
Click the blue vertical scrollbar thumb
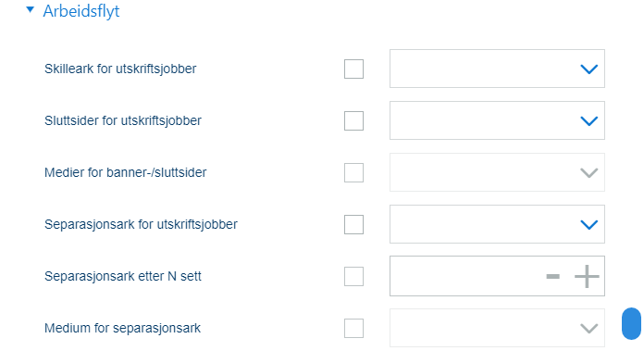coord(631,324)
